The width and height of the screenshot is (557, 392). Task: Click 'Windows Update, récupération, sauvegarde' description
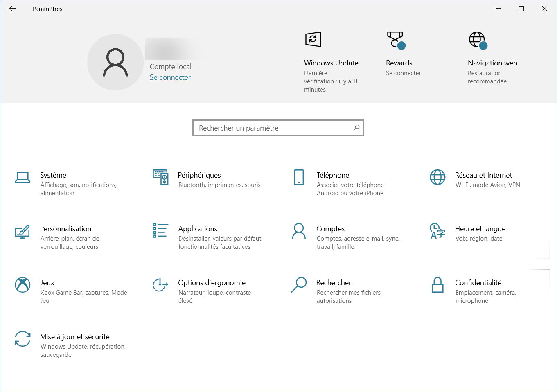(83, 351)
